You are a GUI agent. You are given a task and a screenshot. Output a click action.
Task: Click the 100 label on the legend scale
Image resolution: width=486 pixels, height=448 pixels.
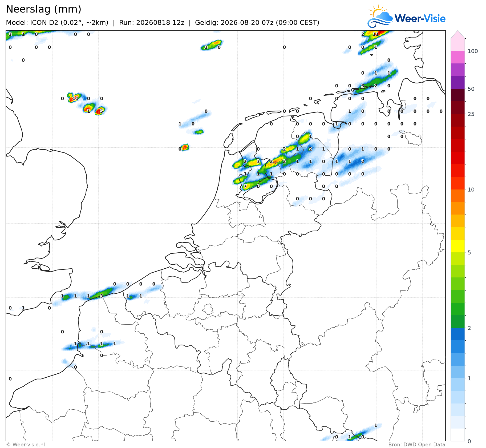tap(473, 51)
